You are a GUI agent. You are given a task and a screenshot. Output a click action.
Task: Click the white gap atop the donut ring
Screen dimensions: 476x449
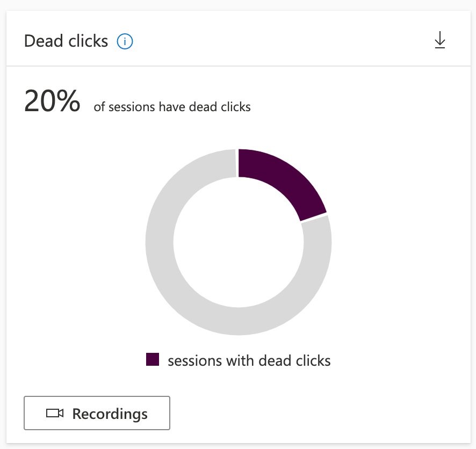pos(237,163)
